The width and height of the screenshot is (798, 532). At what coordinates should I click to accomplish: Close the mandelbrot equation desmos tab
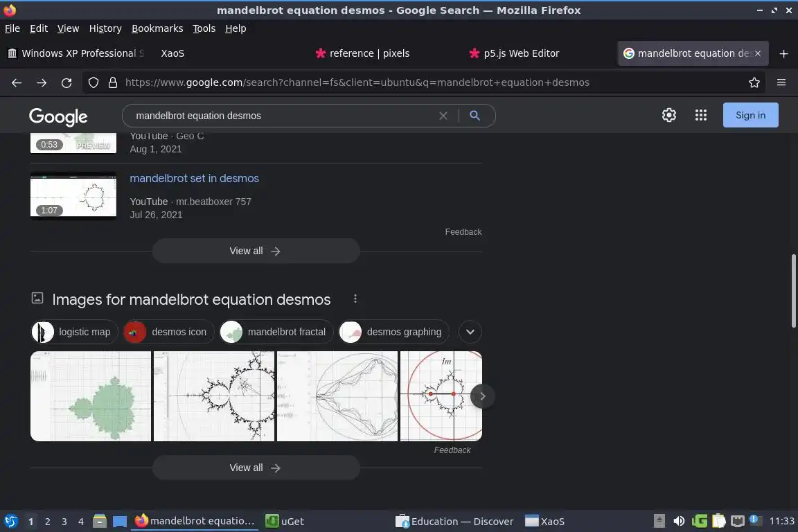tap(758, 53)
